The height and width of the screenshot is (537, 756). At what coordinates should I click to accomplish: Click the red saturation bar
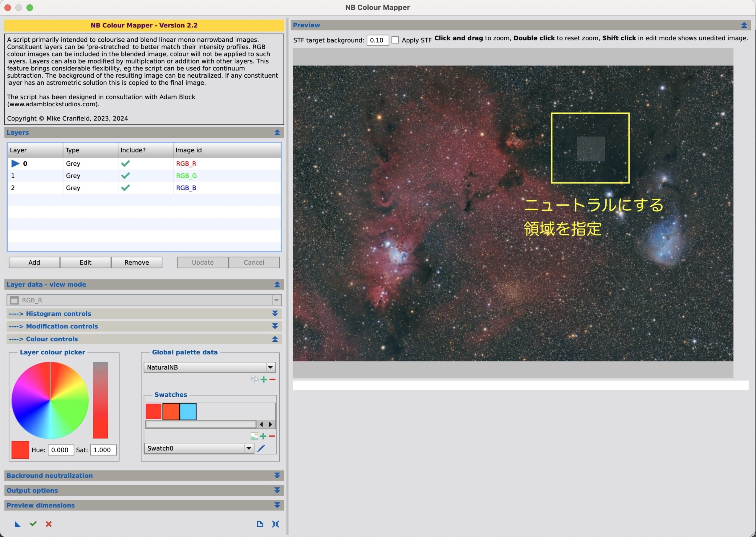click(x=100, y=401)
